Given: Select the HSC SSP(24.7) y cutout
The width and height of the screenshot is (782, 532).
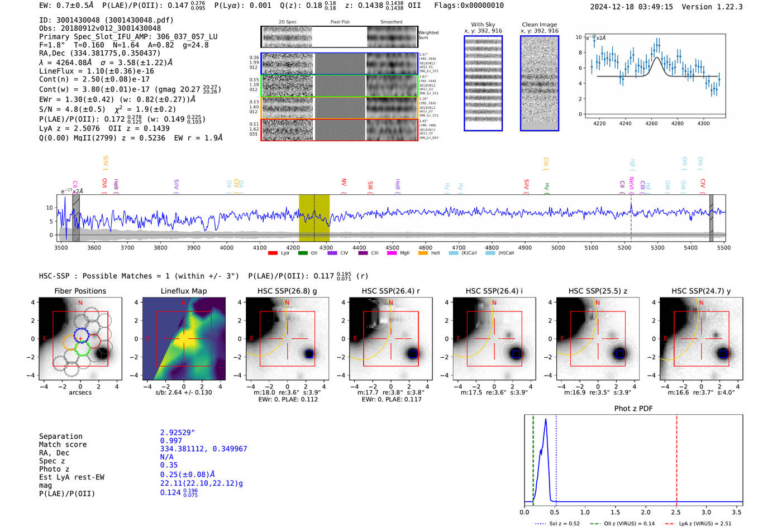Looking at the screenshot, I should [x=701, y=339].
